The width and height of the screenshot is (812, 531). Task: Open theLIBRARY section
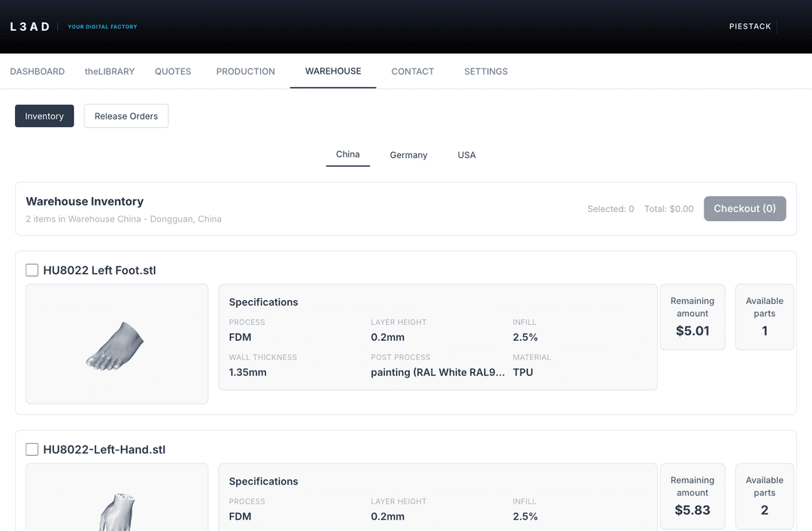point(110,71)
